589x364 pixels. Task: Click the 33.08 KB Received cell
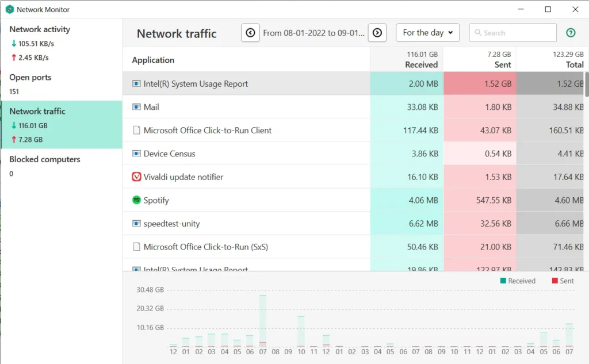pos(407,107)
